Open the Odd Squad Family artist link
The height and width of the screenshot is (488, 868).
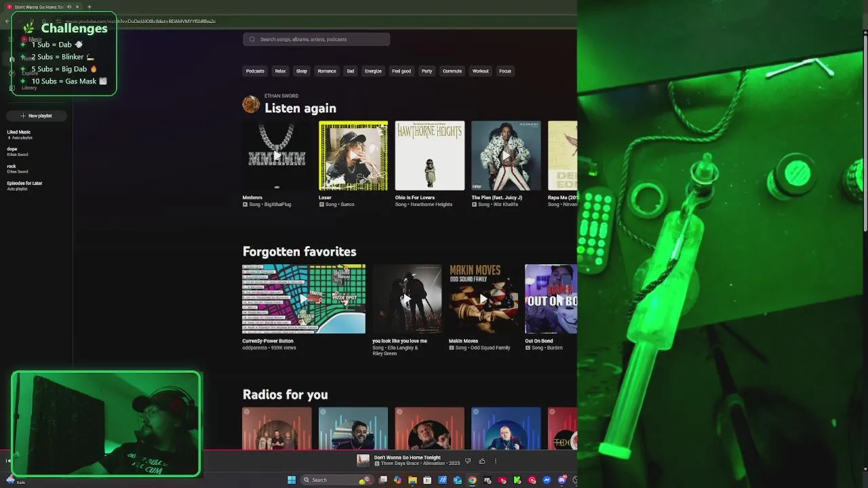tap(490, 348)
